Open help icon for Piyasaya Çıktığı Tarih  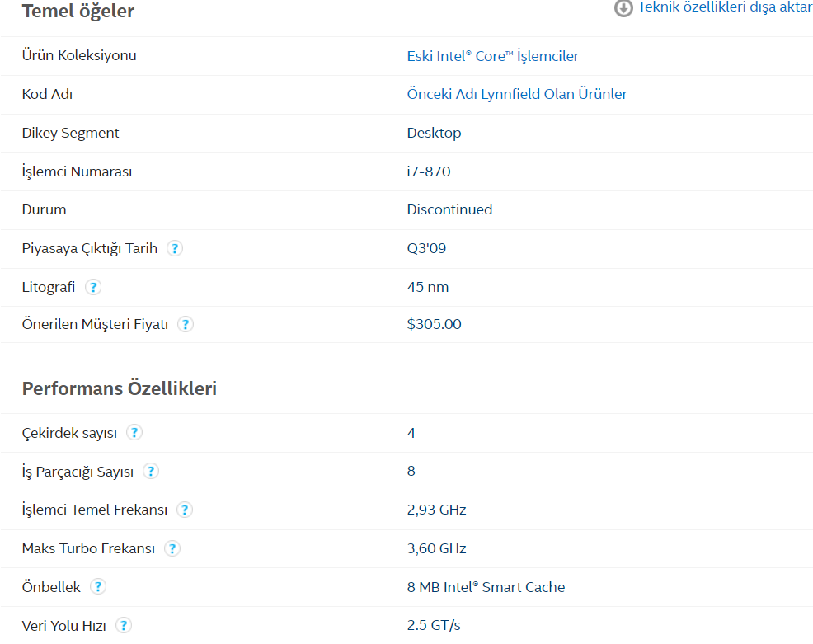coord(175,248)
